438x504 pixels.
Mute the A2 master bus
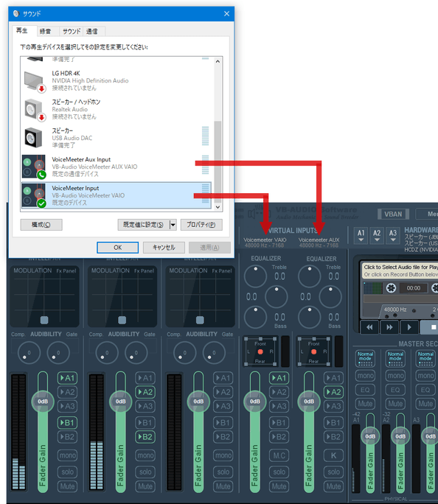click(x=395, y=404)
